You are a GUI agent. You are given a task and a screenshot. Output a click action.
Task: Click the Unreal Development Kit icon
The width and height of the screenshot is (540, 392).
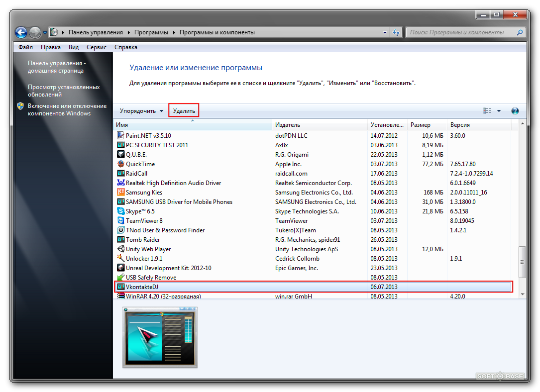(x=120, y=268)
